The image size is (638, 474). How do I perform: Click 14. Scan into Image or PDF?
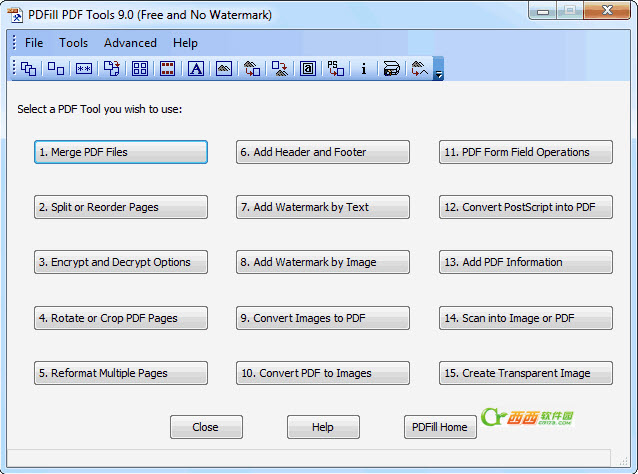526,318
